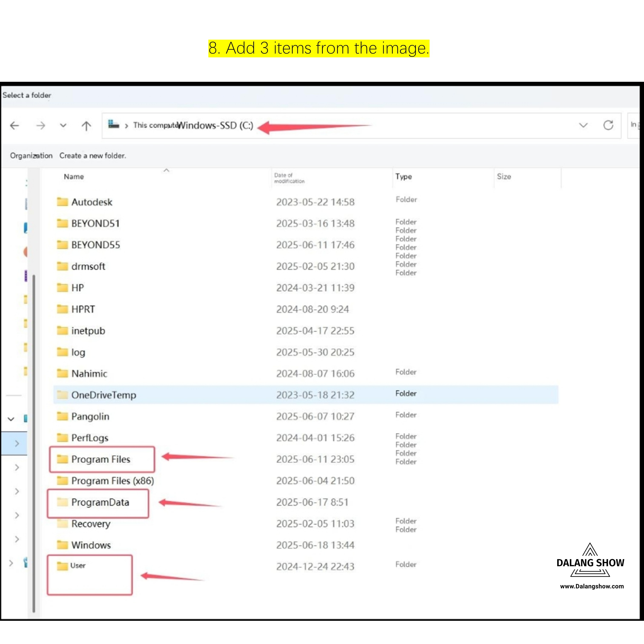
Task: Select the Program Files folder icon
Action: pos(62,459)
